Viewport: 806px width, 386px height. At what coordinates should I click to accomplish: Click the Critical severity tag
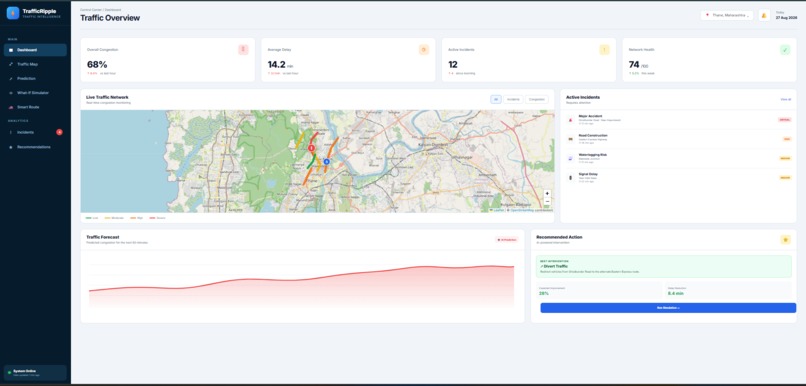point(784,120)
